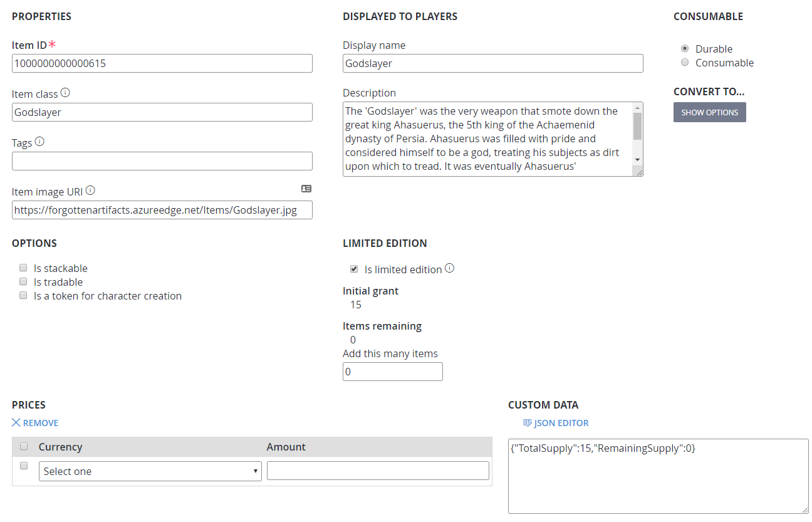This screenshot has height=522, width=812.
Task: Select the Consumable radio button
Action: click(x=685, y=63)
